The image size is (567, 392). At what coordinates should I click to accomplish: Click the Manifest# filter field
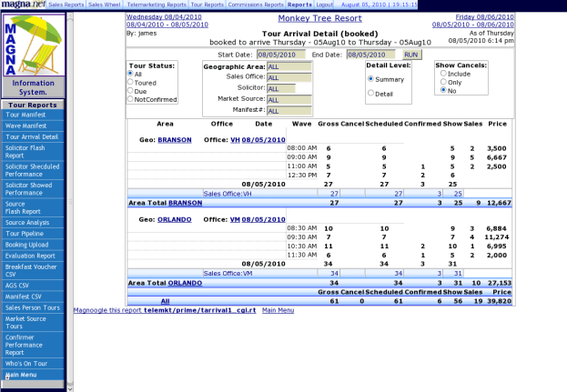(x=289, y=111)
